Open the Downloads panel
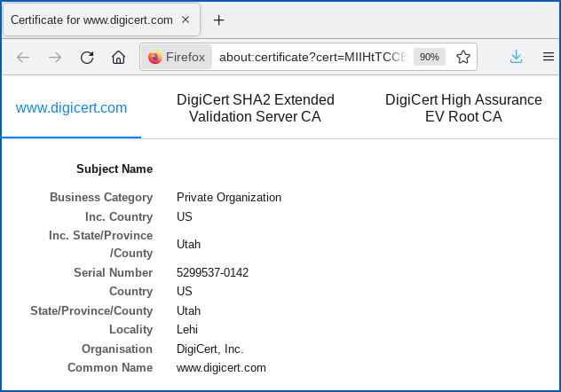This screenshot has height=392, width=561. pyautogui.click(x=516, y=58)
